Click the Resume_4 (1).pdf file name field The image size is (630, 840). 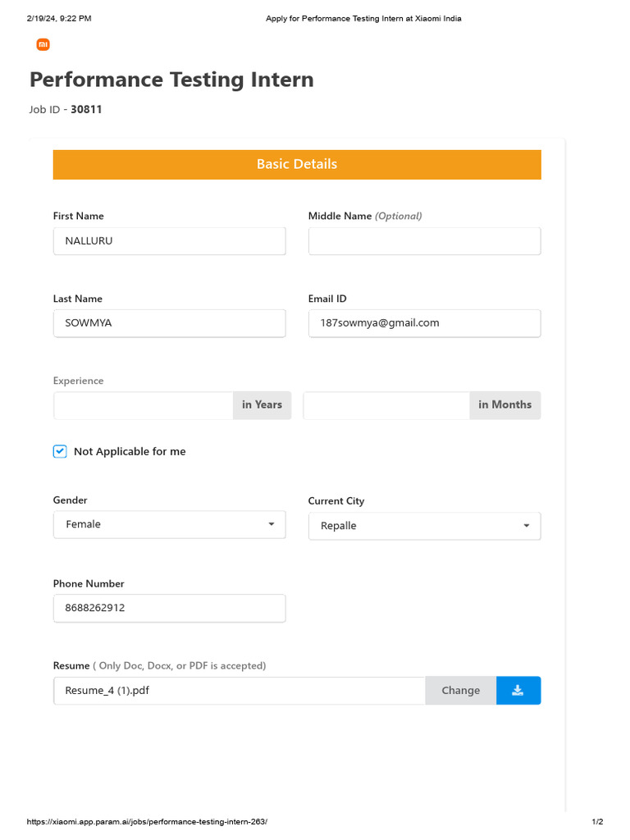[x=239, y=691]
